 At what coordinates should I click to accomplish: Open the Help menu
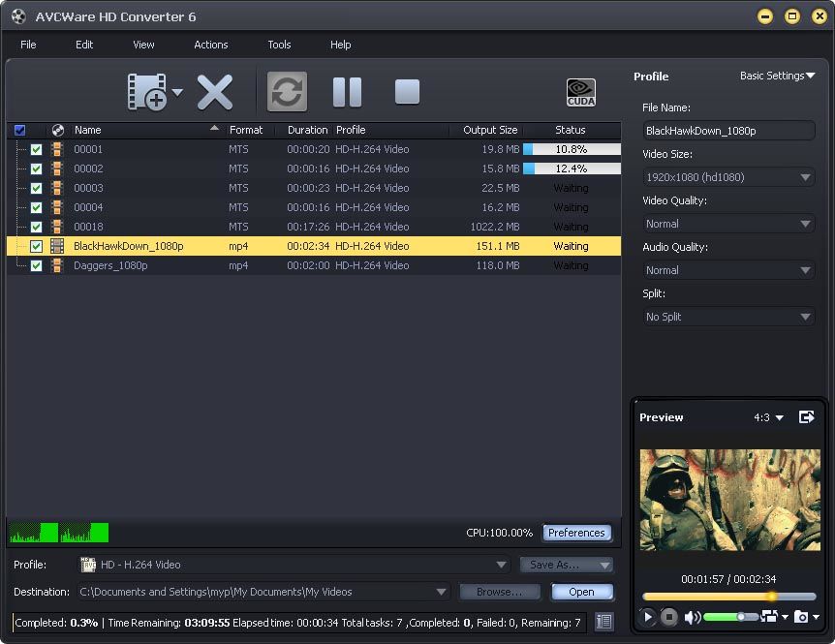click(x=340, y=45)
